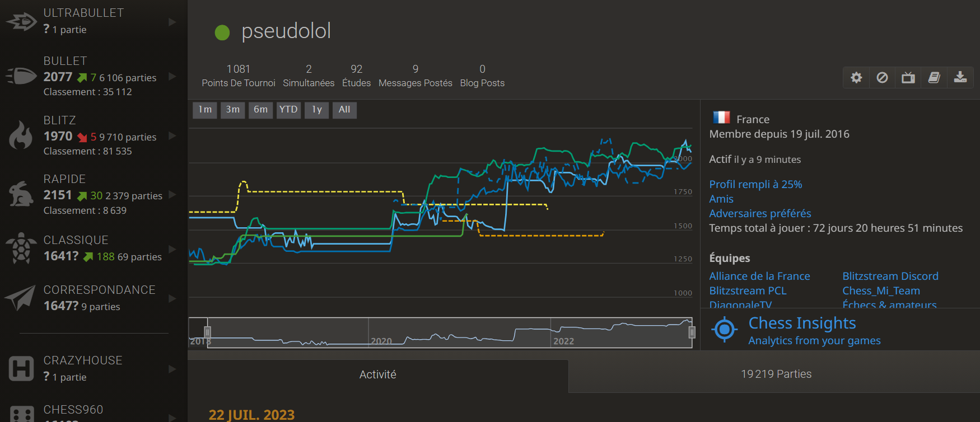Open the Adversaires préférés link
This screenshot has height=422, width=980.
point(760,213)
